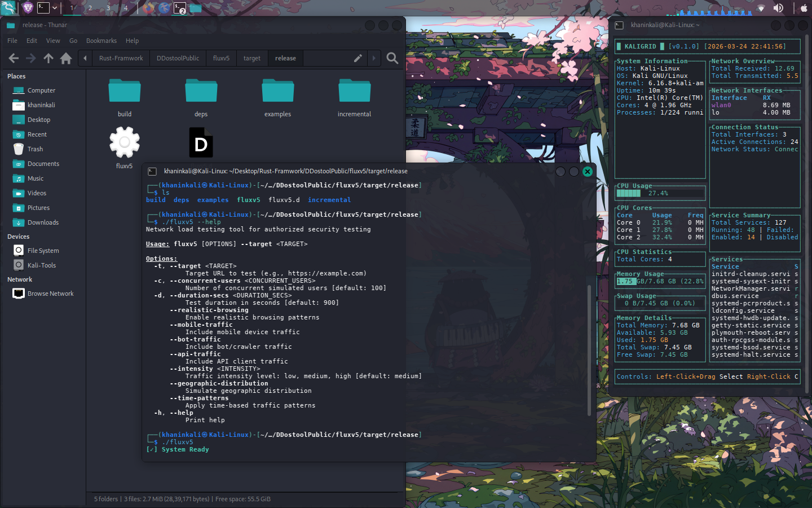The image size is (812, 508).
Task: Click the pencil icon to edit the location
Action: (x=358, y=58)
